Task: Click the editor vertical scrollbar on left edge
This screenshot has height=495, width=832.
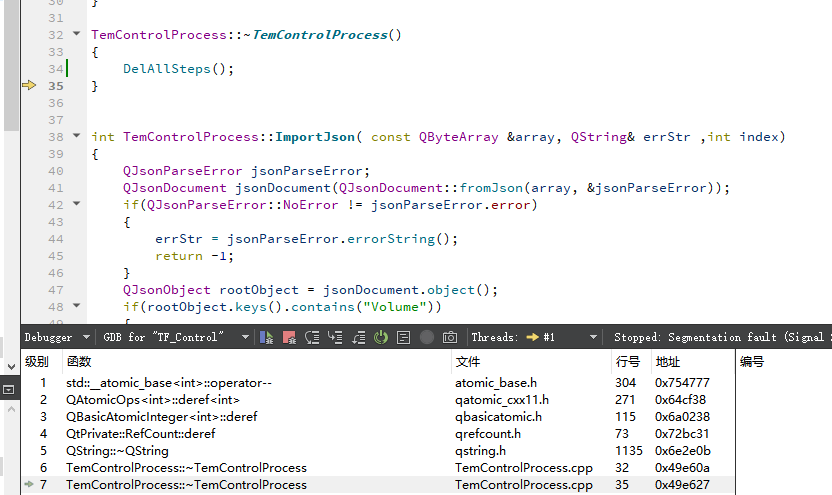Action: [11, 65]
